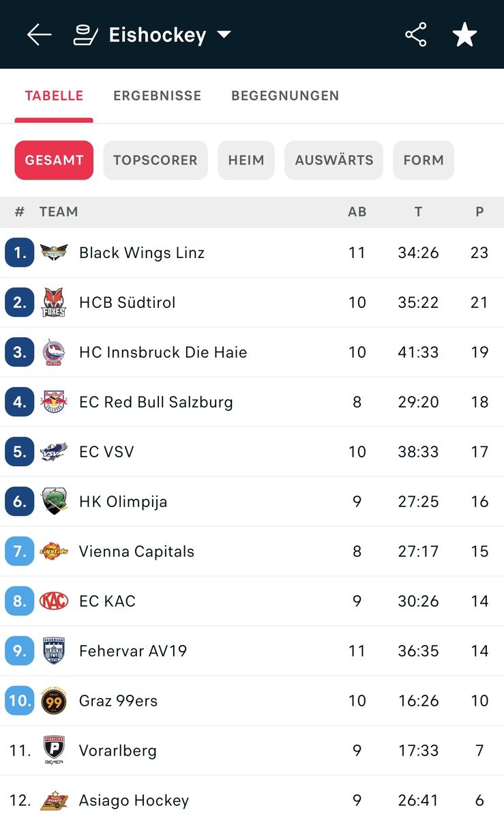This screenshot has width=504, height=819.
Task: Tap the EC KAC team logo
Action: (54, 601)
